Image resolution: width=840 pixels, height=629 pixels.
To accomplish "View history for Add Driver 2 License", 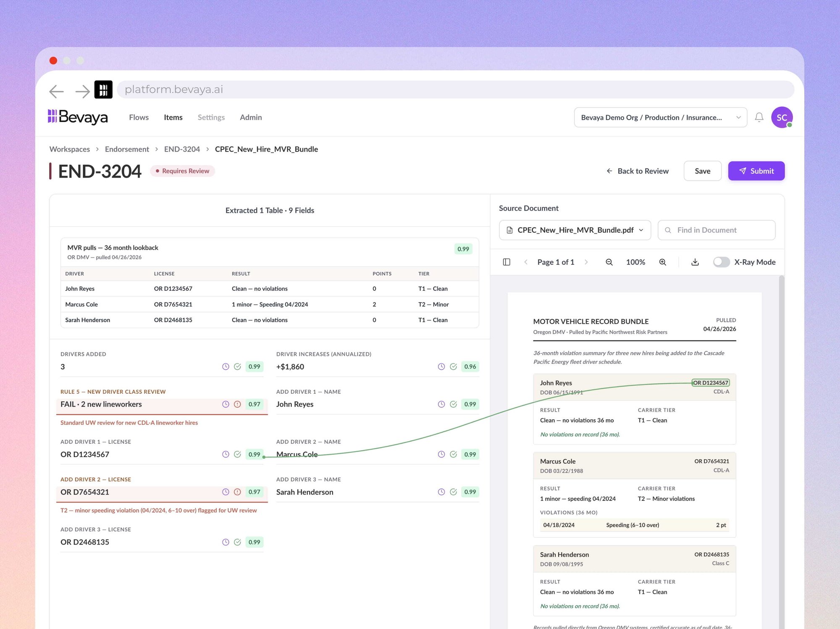I will [x=226, y=492].
